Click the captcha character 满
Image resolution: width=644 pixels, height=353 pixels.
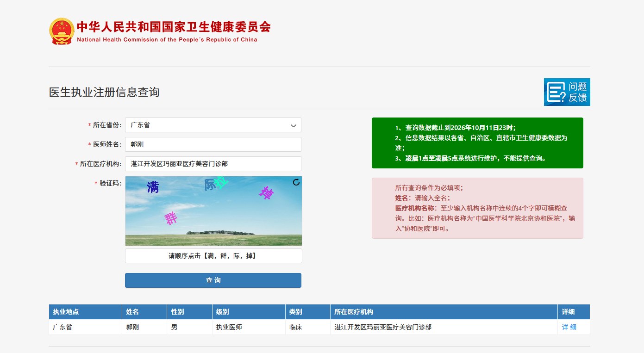tap(153, 187)
